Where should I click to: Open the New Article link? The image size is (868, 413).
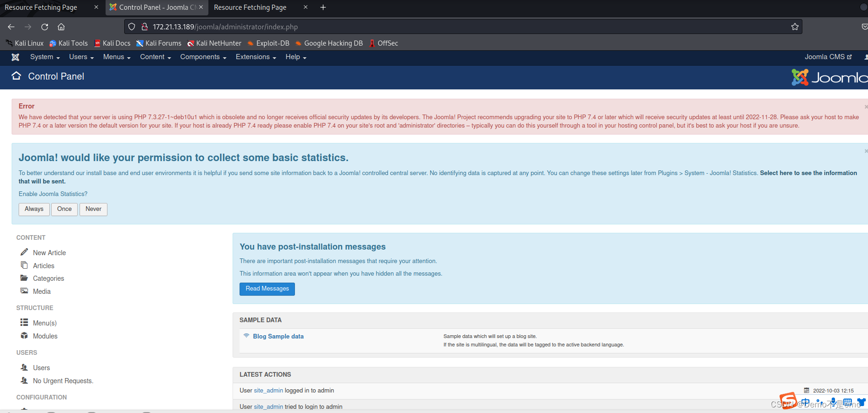(49, 253)
